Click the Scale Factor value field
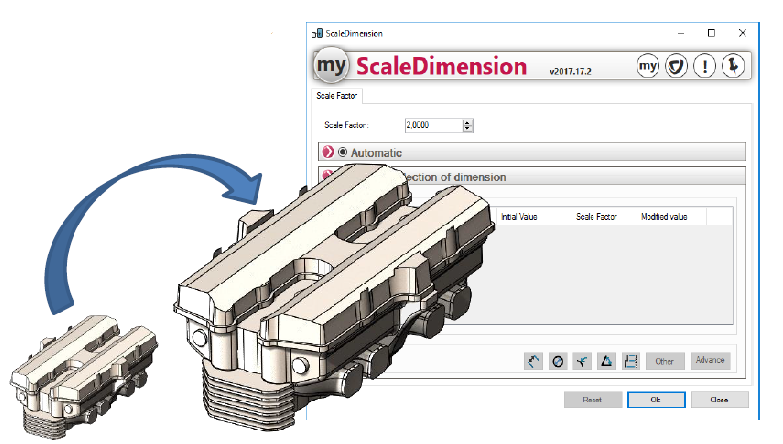783x444 pixels. coord(433,125)
